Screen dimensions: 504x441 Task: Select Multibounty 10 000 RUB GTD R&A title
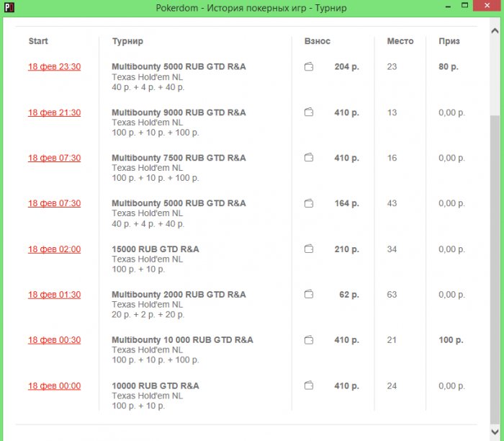[182, 340]
